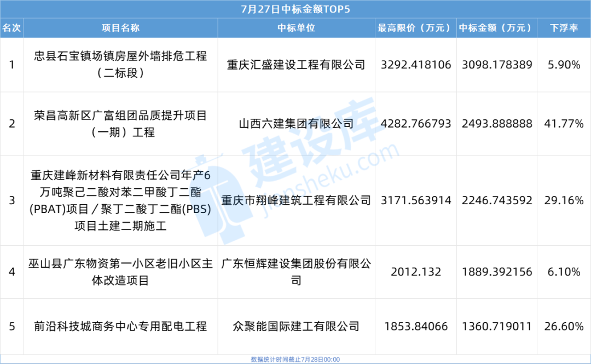Click bidder 众聚能国际建工有限公司

pos(296,326)
